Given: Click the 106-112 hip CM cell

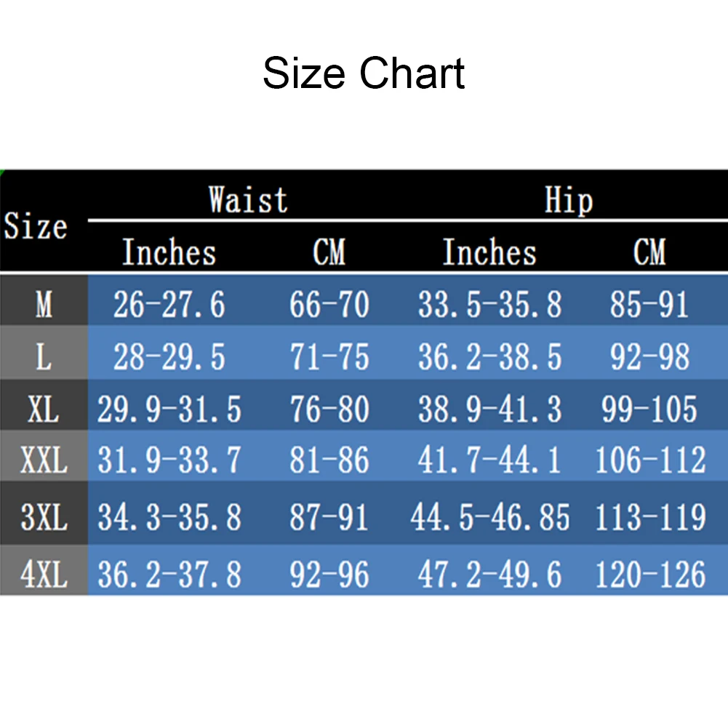Looking at the screenshot, I should (x=650, y=460).
